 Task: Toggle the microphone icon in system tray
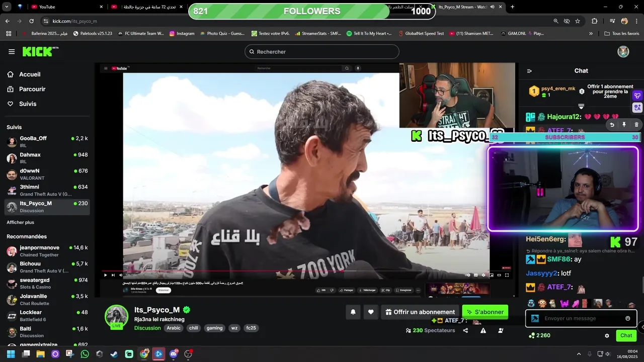pos(589,354)
